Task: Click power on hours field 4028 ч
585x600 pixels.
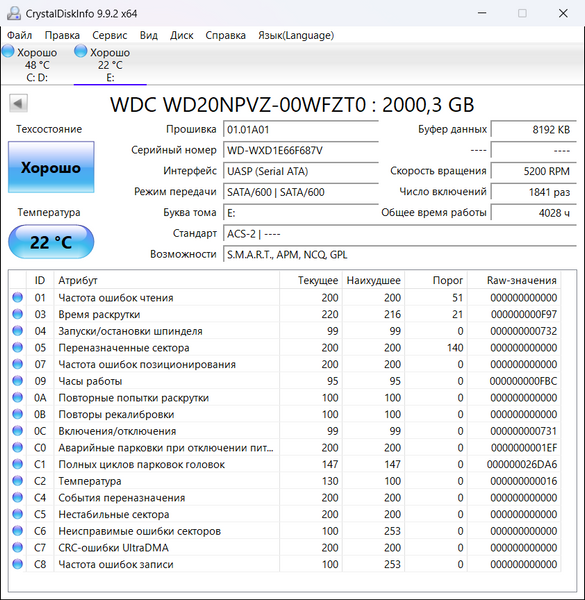Action: pyautogui.click(x=534, y=213)
